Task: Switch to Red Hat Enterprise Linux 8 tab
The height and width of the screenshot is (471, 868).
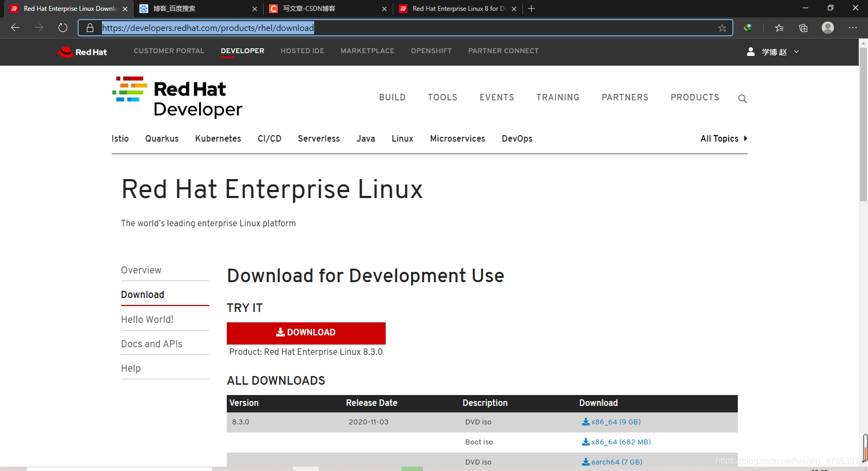Action: 459,9
